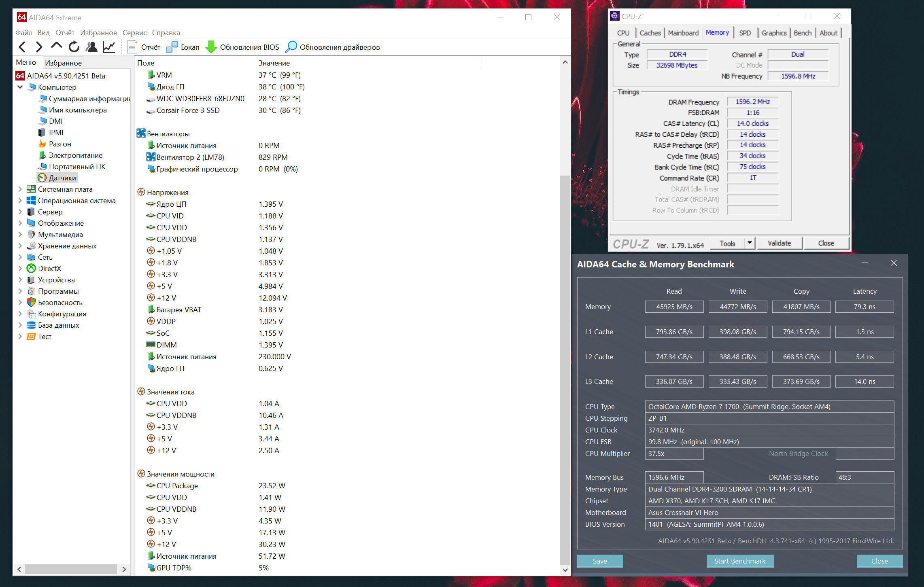Click the Back navigation arrow in AIDA64
Screen dimensions: 924x587
[x=22, y=47]
